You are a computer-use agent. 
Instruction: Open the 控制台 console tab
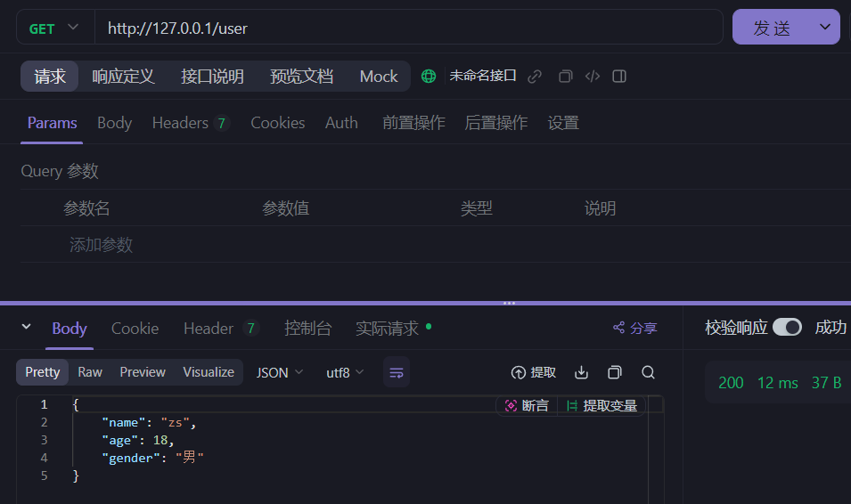(307, 329)
